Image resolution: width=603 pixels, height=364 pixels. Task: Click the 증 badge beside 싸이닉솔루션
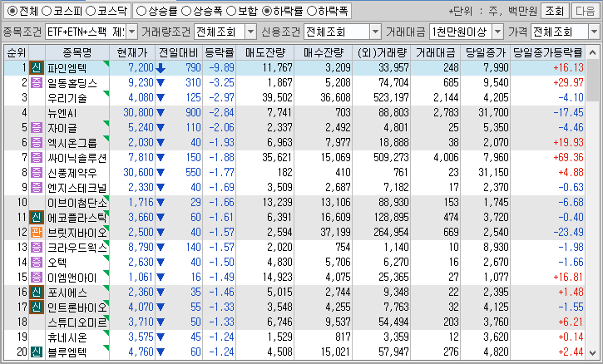click(x=37, y=158)
